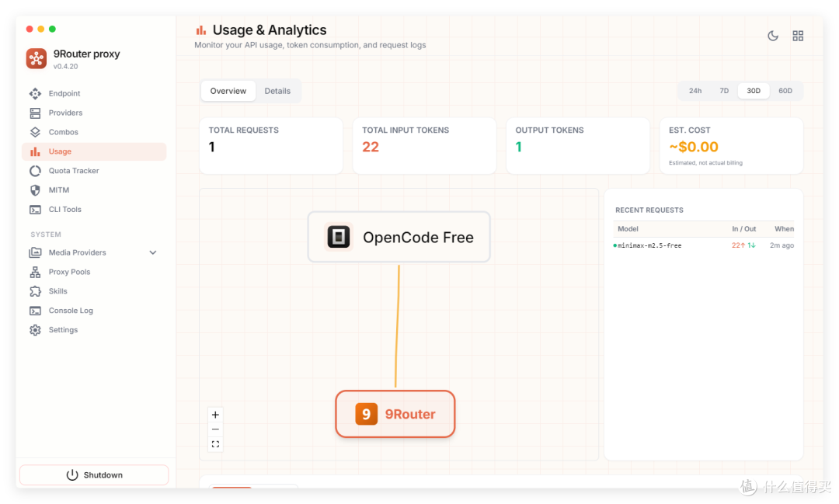839x504 pixels.
Task: Click the Recent Requests heading
Action: [649, 210]
